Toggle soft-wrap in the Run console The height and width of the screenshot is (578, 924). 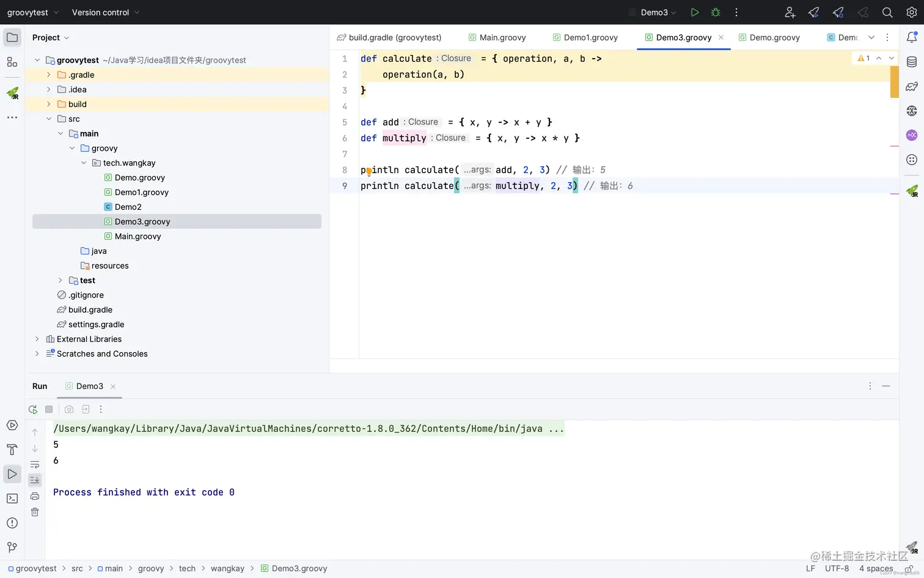point(35,464)
